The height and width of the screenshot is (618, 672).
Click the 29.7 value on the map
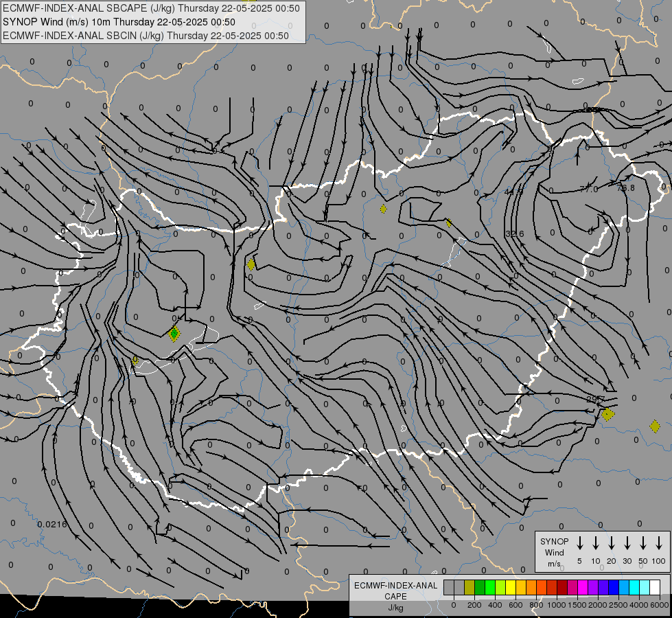(x=596, y=399)
